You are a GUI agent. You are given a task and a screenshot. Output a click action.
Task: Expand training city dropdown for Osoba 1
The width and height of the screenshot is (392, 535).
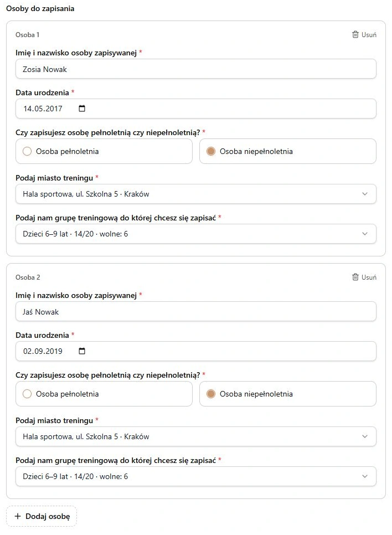click(196, 194)
